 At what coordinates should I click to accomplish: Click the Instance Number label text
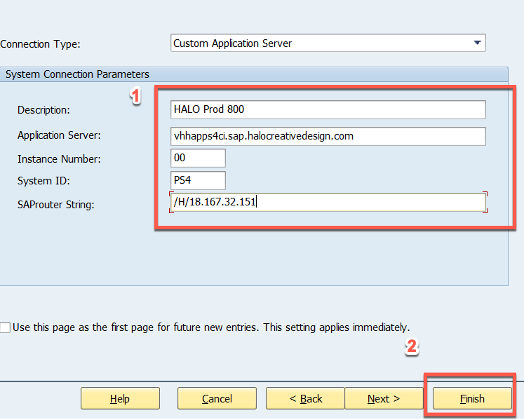[59, 159]
